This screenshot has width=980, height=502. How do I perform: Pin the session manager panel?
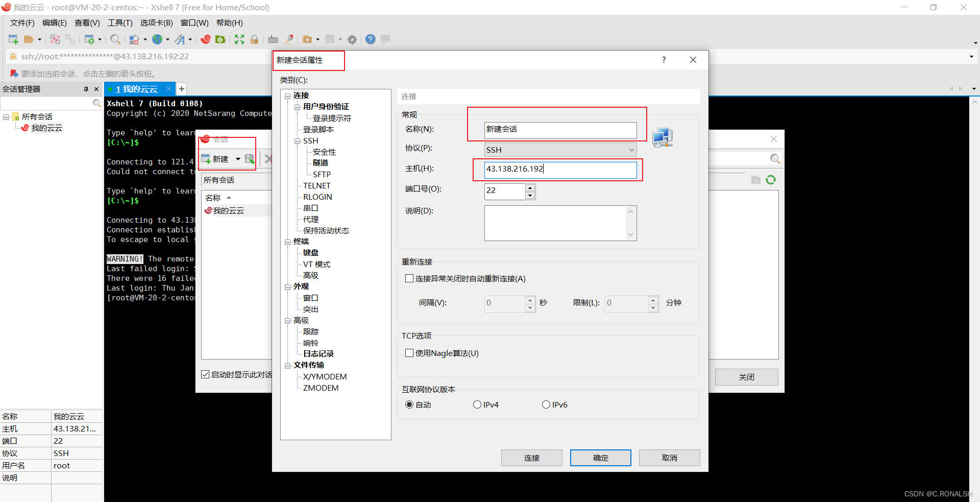coord(86,89)
